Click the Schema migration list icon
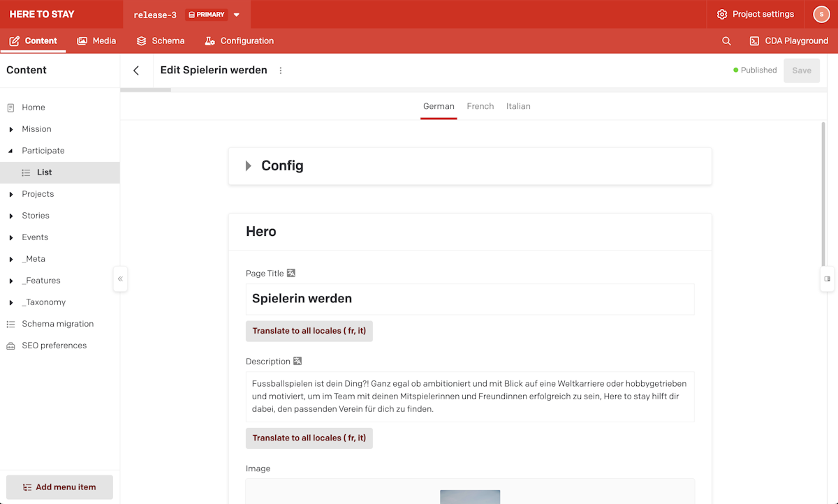838x504 pixels. [10, 324]
